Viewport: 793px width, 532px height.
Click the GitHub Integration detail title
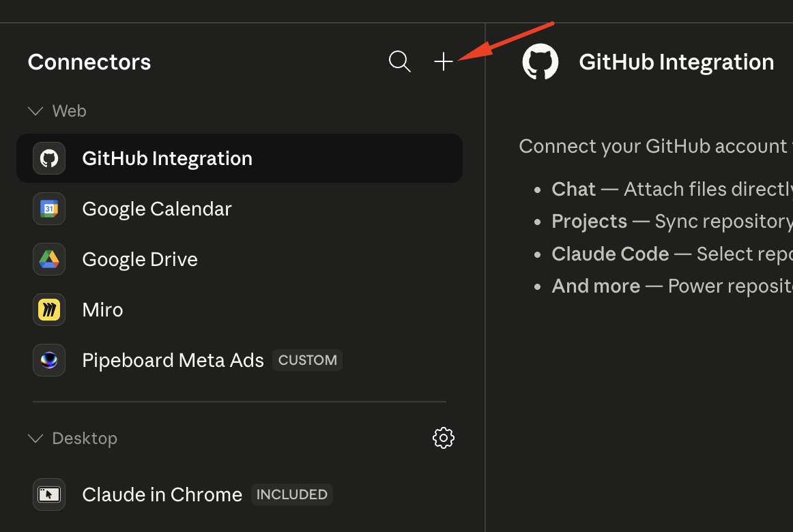(x=676, y=62)
